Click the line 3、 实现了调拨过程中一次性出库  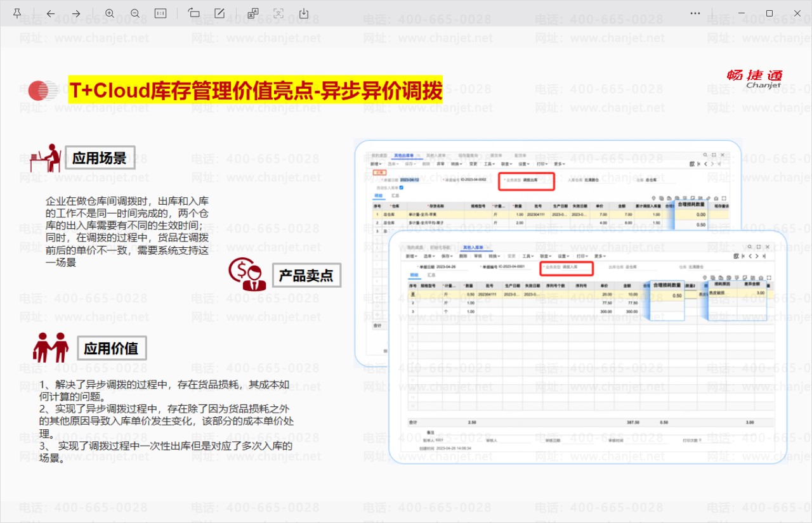pyautogui.click(x=166, y=452)
